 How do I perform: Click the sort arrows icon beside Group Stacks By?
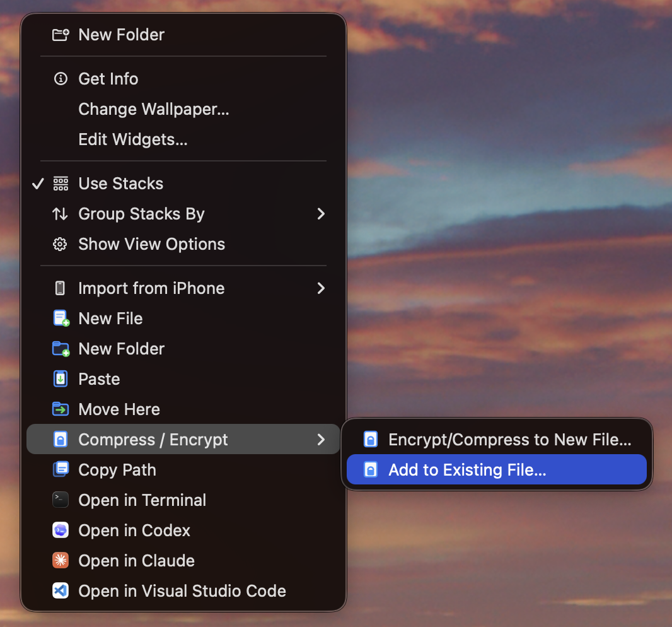click(x=60, y=214)
